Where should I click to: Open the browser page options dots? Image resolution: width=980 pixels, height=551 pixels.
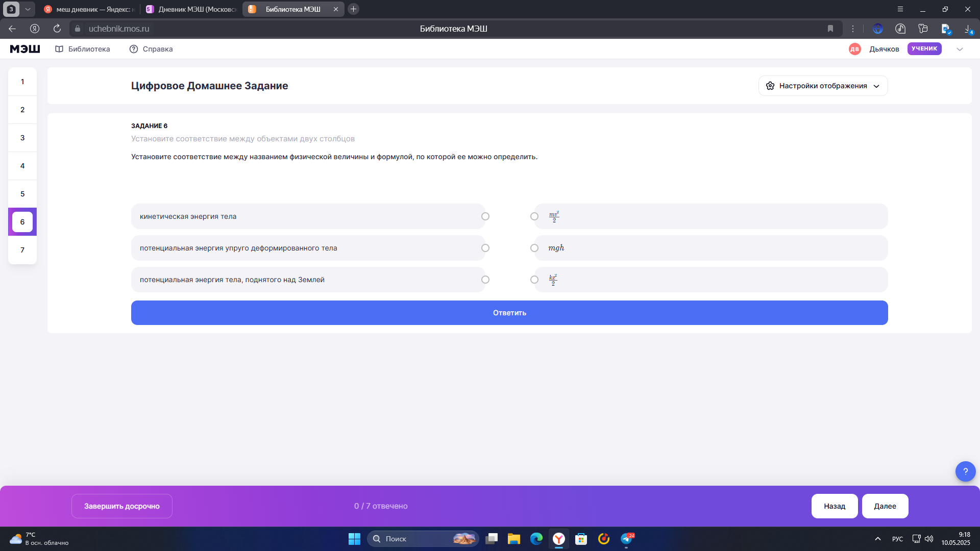click(852, 29)
